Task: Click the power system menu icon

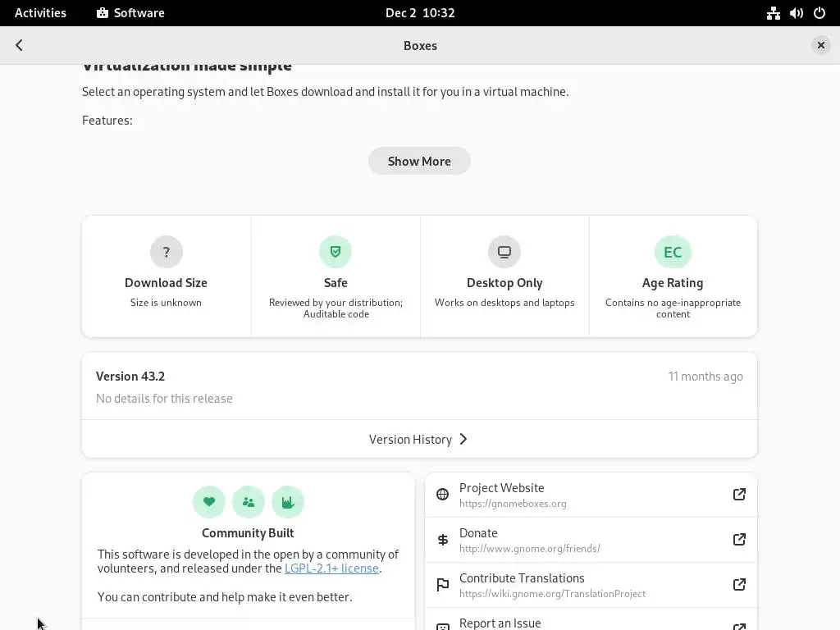Action: [819, 13]
